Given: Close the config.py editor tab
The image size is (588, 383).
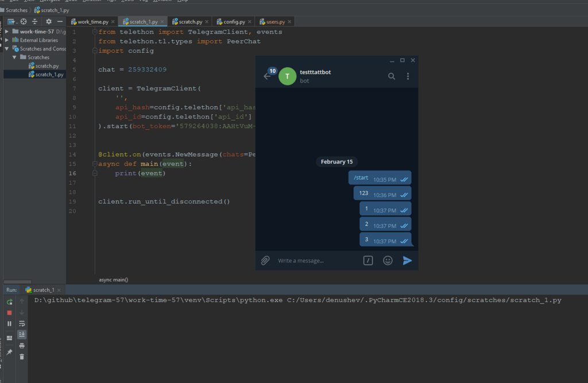Looking at the screenshot, I should click(249, 22).
